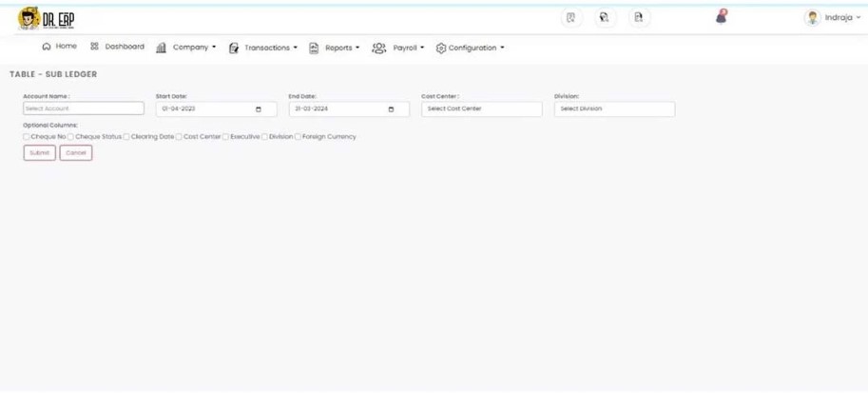The image size is (868, 394).
Task: Open the third round report icon in header
Action: tap(639, 18)
